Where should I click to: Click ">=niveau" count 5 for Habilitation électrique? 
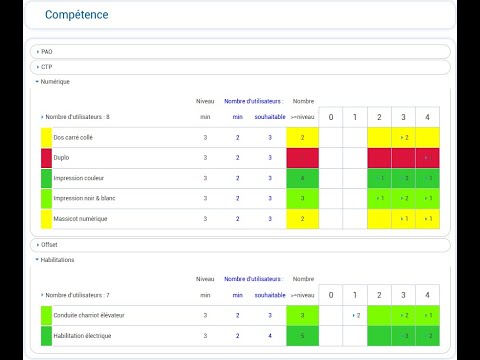302,336
